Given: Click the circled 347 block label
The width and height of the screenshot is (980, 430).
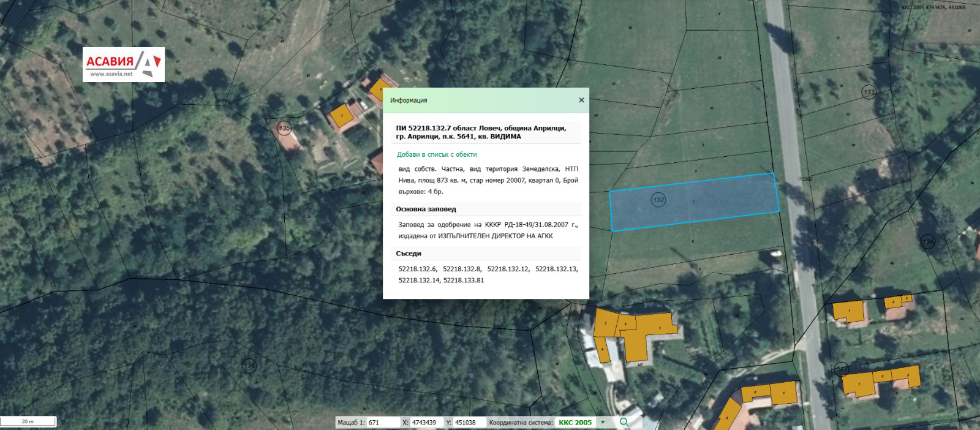Looking at the screenshot, I should 842,369.
